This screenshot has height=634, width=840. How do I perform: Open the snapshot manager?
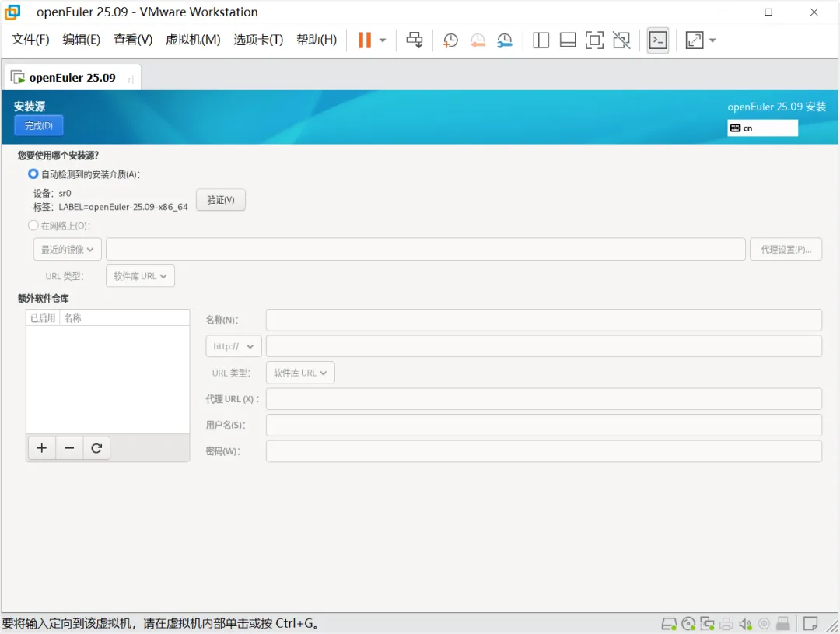[504, 40]
